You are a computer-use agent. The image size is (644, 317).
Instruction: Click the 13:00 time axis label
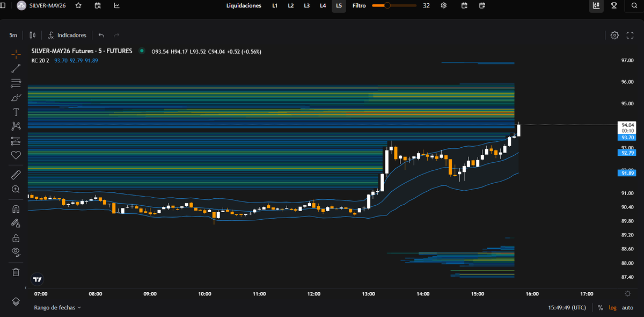click(x=369, y=294)
